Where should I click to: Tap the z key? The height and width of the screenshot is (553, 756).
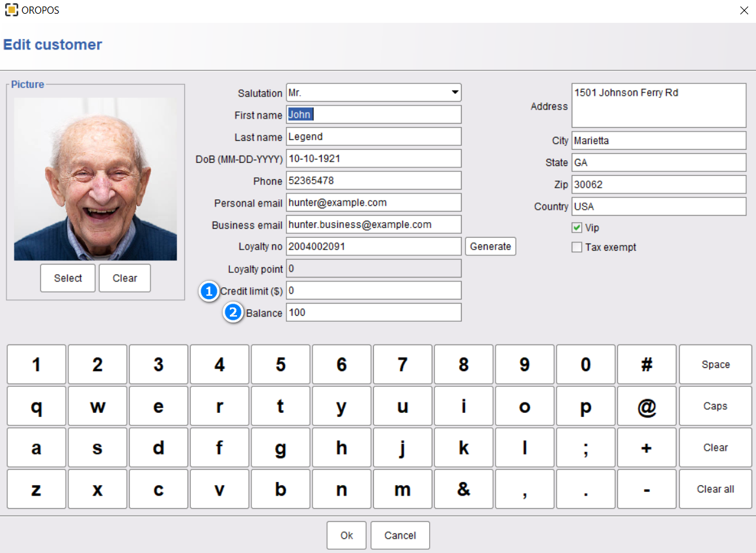click(x=36, y=489)
